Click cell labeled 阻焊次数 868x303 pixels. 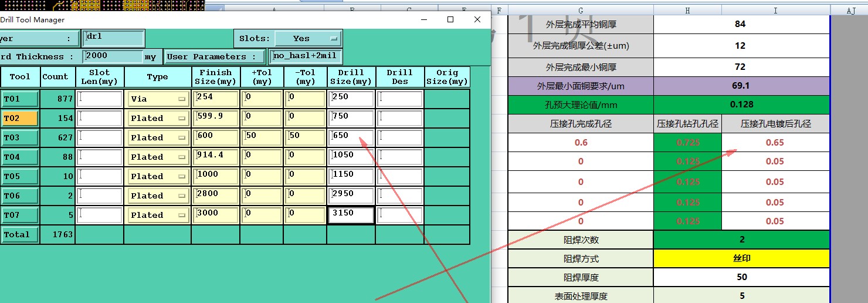(581, 240)
